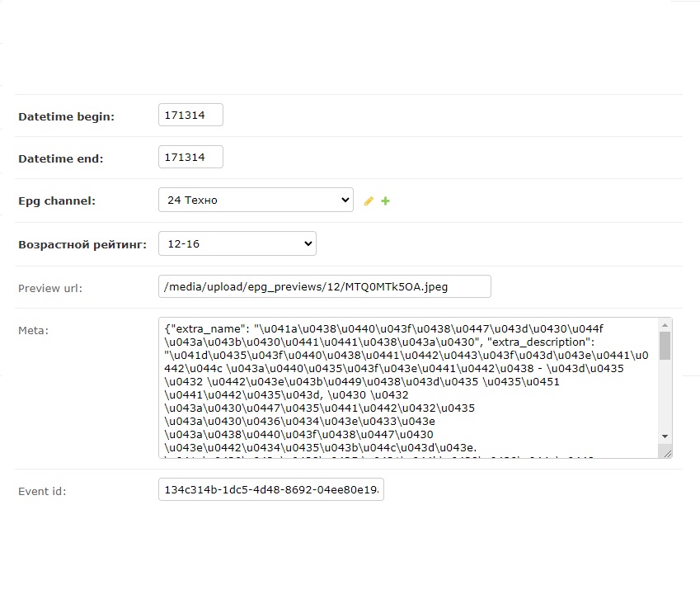Click the Meta textarea scroll-down arrow

pyautogui.click(x=665, y=436)
